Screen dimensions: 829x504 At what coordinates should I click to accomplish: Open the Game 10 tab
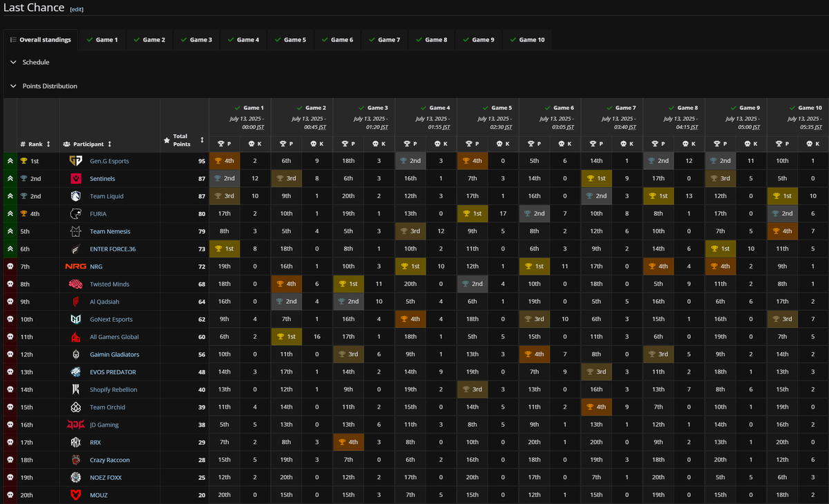[527, 40]
